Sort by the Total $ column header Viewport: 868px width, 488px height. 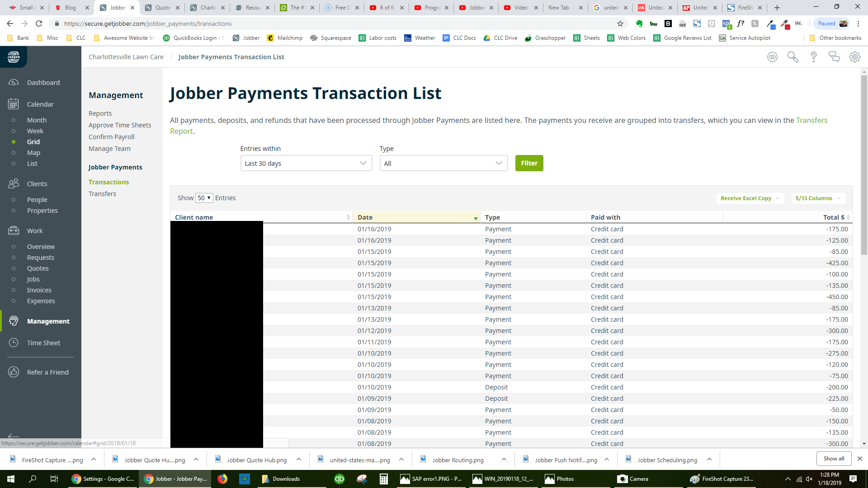(788, 217)
